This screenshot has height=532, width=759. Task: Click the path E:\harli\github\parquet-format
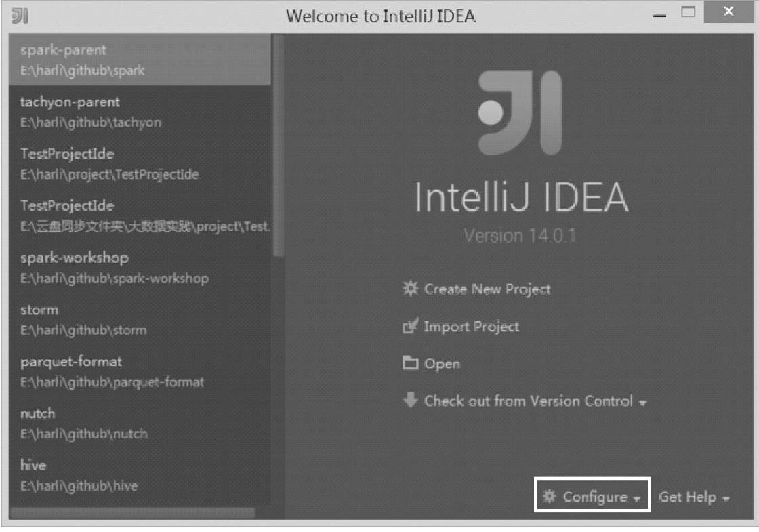[112, 382]
